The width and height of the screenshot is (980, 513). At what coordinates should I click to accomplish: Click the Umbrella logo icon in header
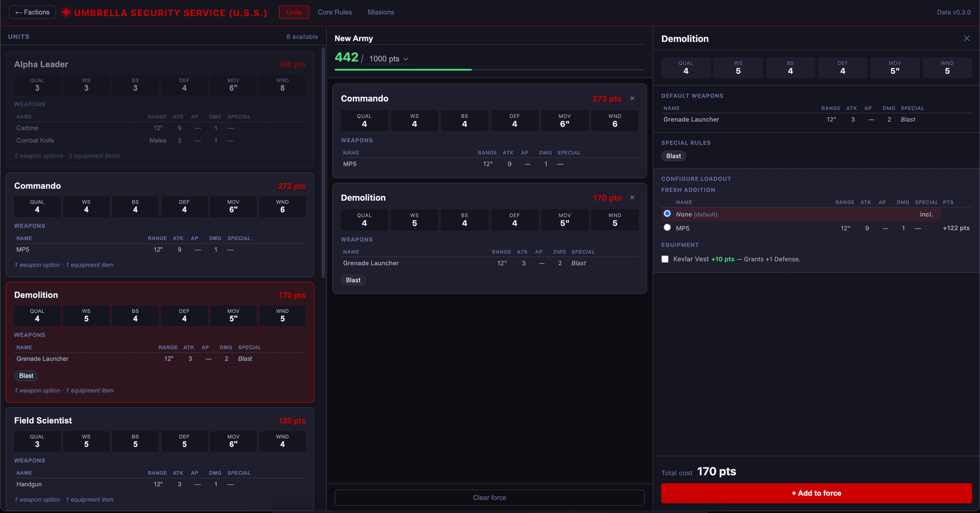(x=66, y=12)
